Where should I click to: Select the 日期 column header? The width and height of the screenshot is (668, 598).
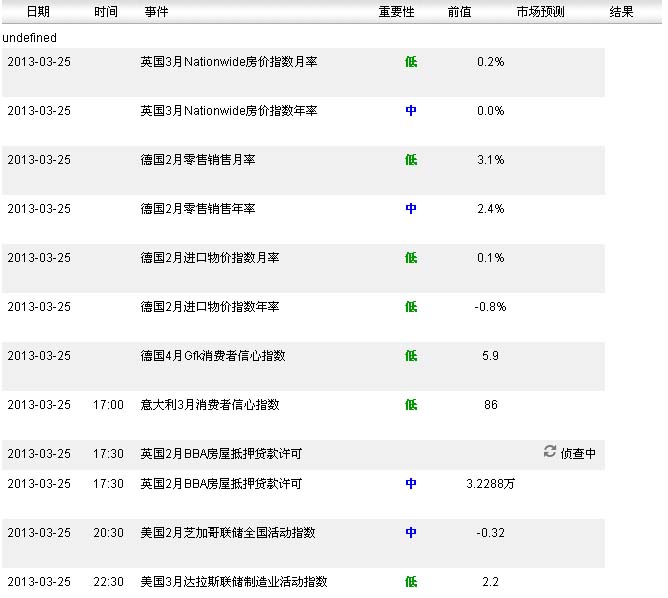point(38,12)
